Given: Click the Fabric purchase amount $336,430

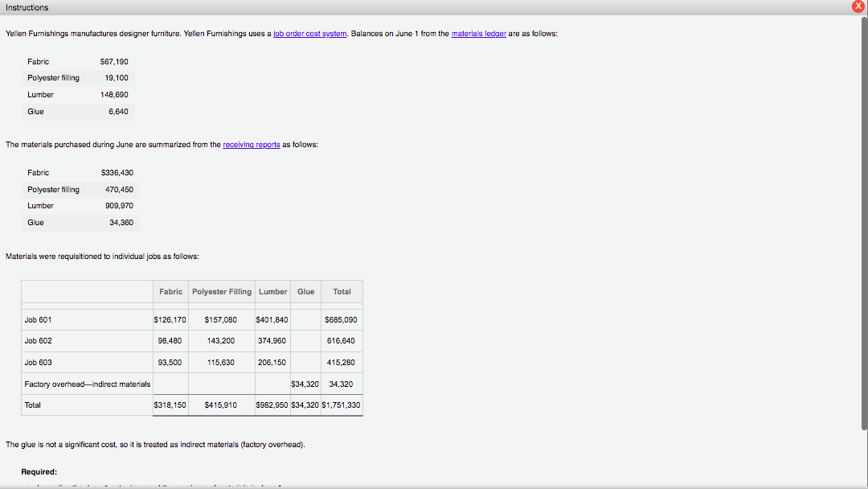Looking at the screenshot, I should [x=116, y=172].
